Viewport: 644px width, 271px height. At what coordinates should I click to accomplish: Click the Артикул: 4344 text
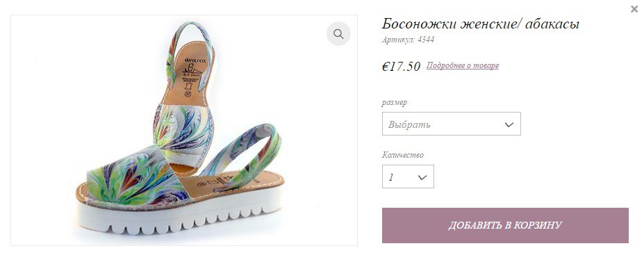click(x=408, y=40)
